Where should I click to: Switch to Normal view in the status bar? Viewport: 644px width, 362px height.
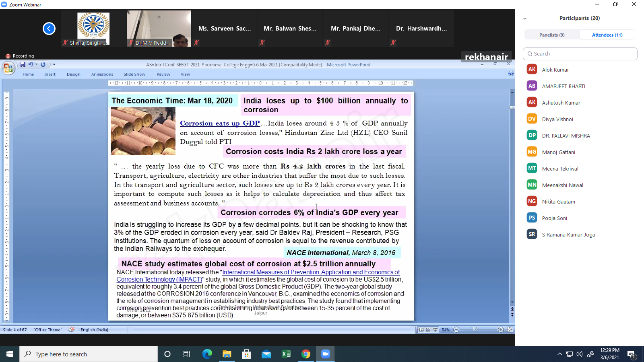421,330
